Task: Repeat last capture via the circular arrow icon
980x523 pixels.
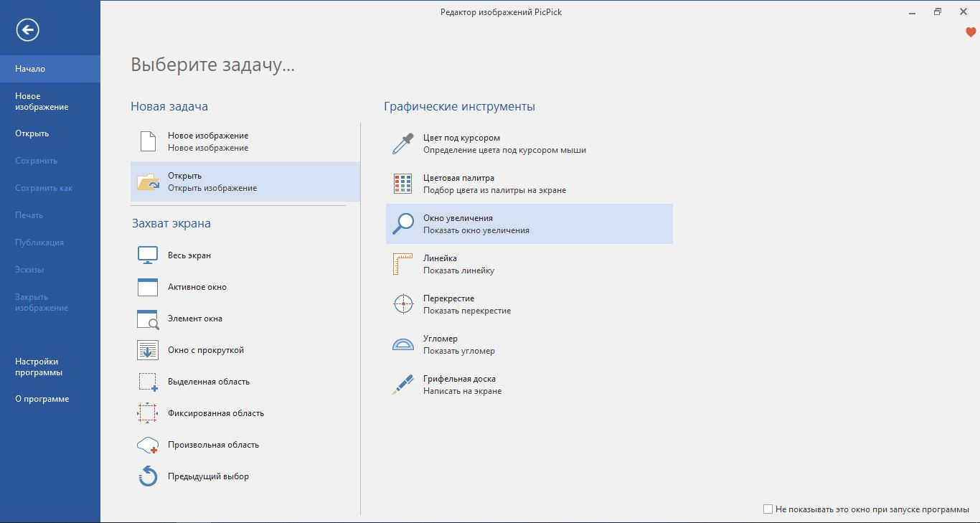Action: (x=148, y=476)
